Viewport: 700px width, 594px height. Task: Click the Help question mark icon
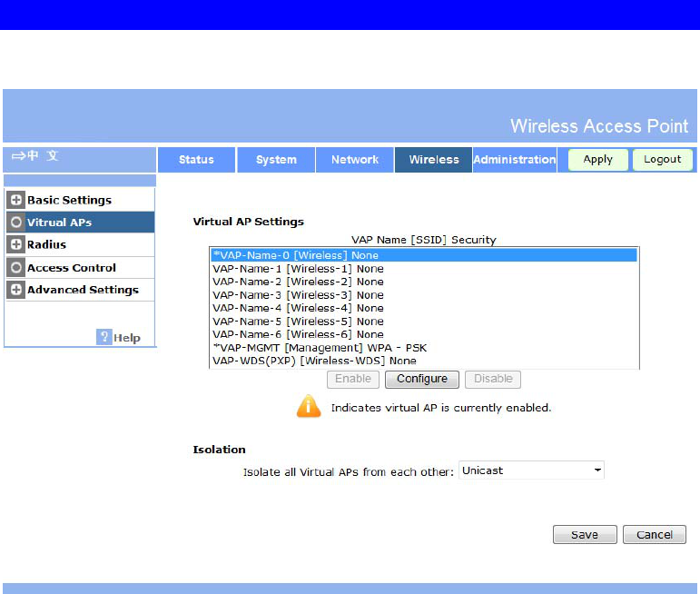point(104,337)
